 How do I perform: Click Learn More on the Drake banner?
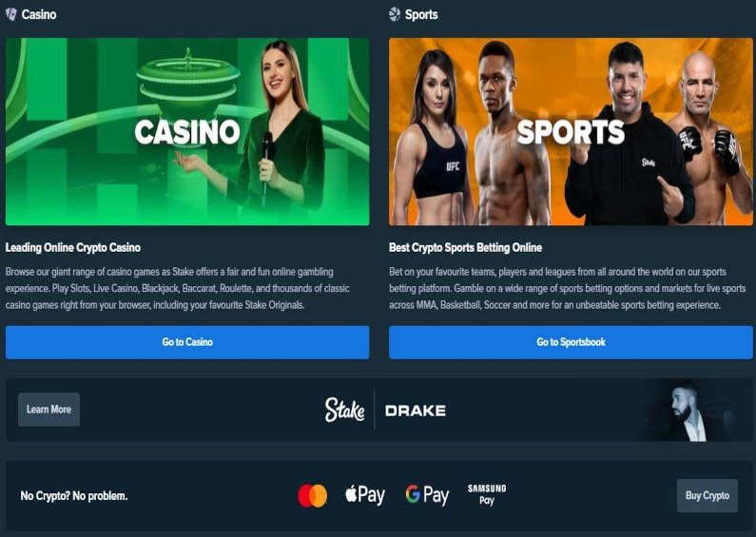[x=48, y=410]
